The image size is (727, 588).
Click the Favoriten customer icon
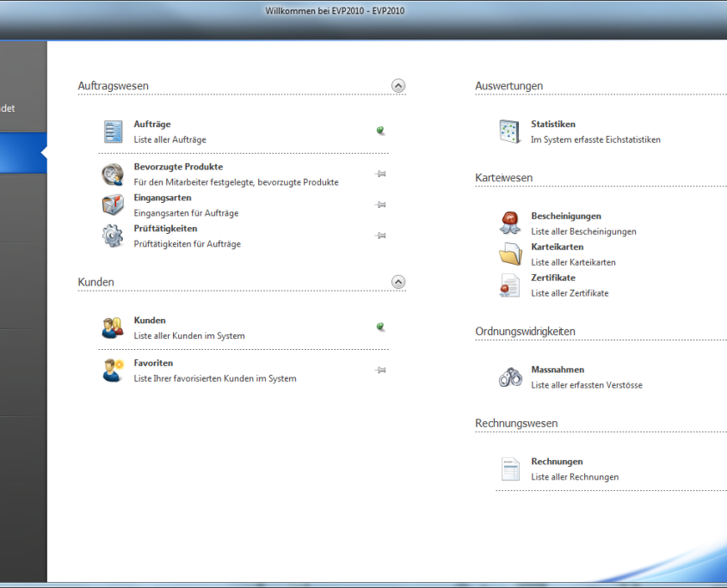(x=113, y=371)
